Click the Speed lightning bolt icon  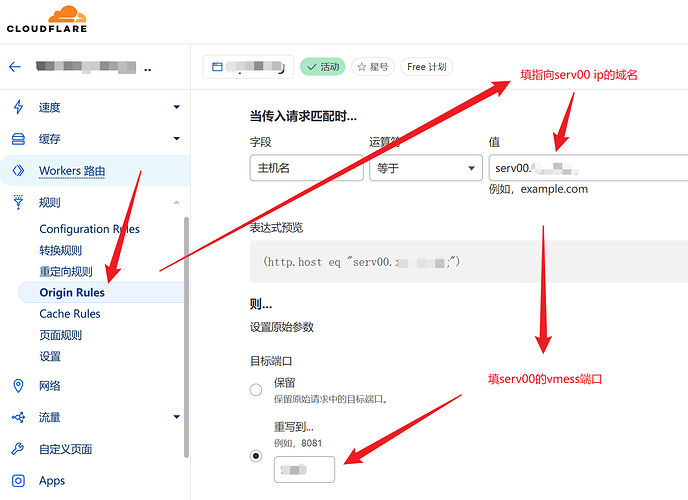coord(18,107)
